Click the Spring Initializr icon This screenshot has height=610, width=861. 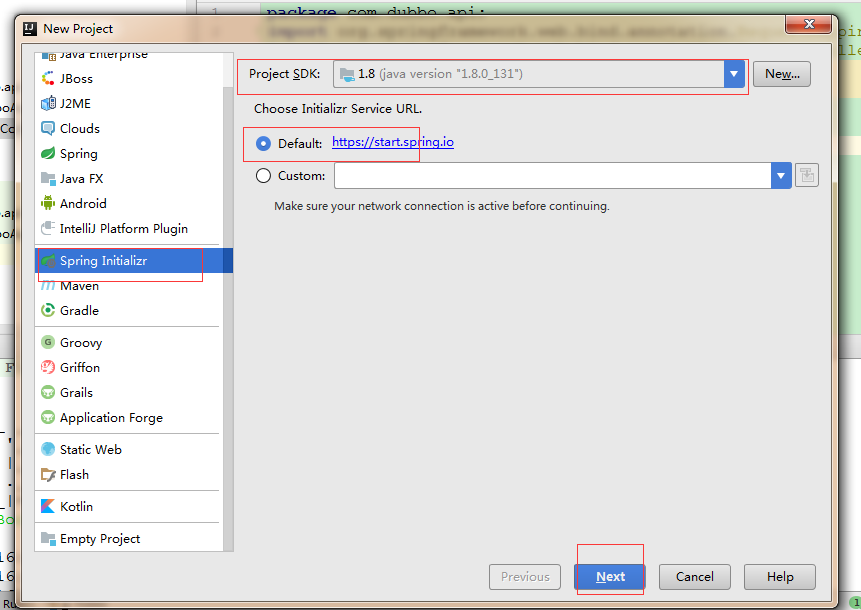(x=48, y=261)
